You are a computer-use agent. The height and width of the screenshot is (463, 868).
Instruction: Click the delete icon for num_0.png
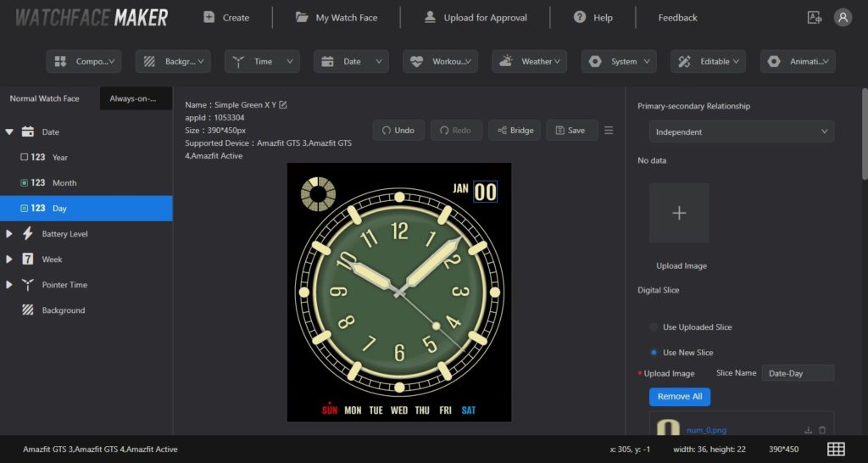coord(822,430)
